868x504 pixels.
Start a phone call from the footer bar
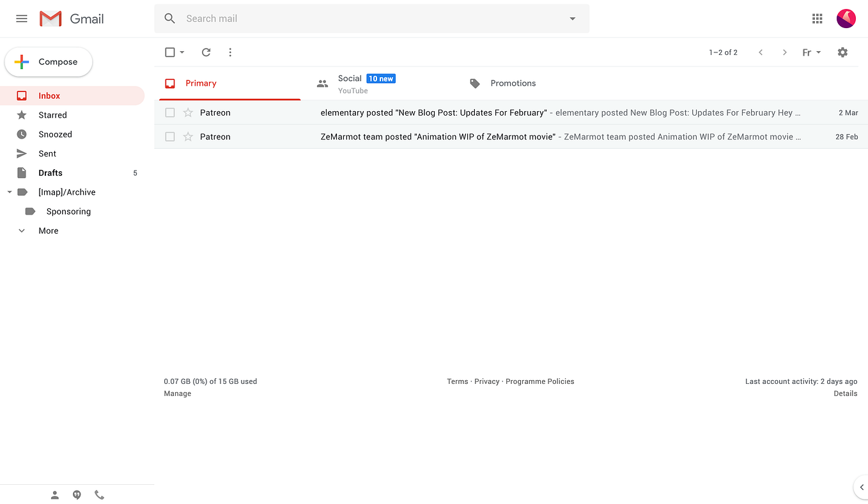[x=99, y=494]
